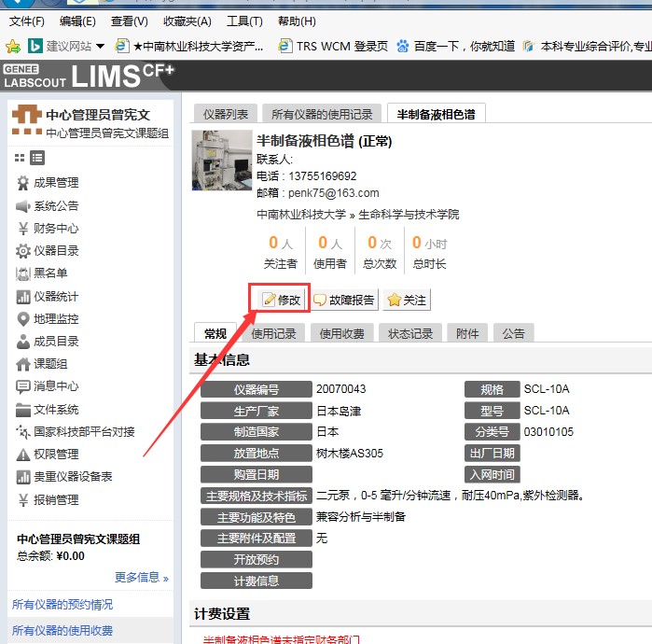The image size is (652, 644).
Task: Click 权限管理 warning triangle icon
Action: coord(23,455)
